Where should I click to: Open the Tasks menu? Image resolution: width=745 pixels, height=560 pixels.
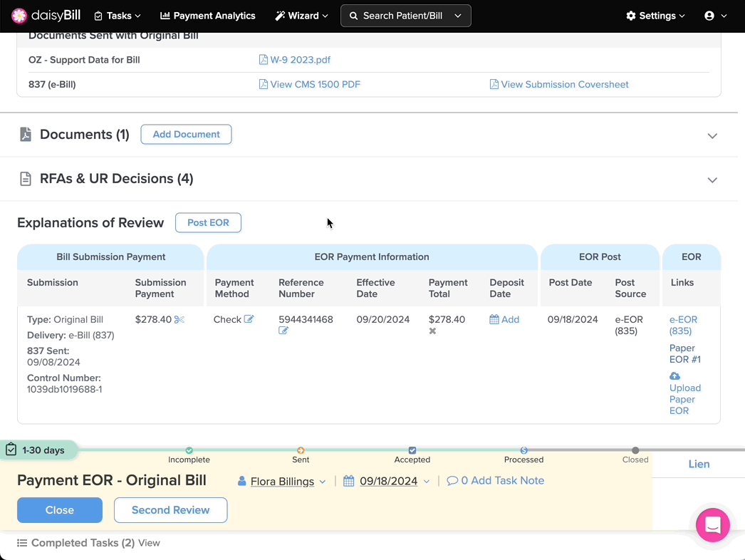click(118, 16)
